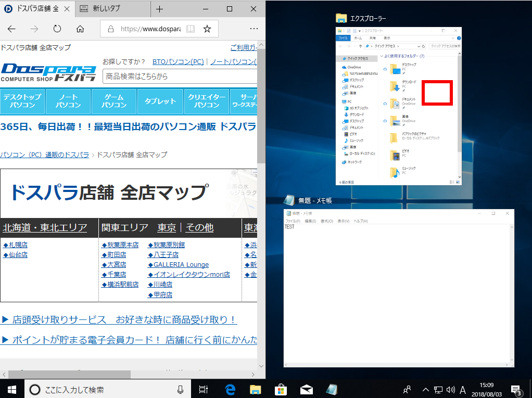Select the エクスプローラー window thumbnail

399,106
